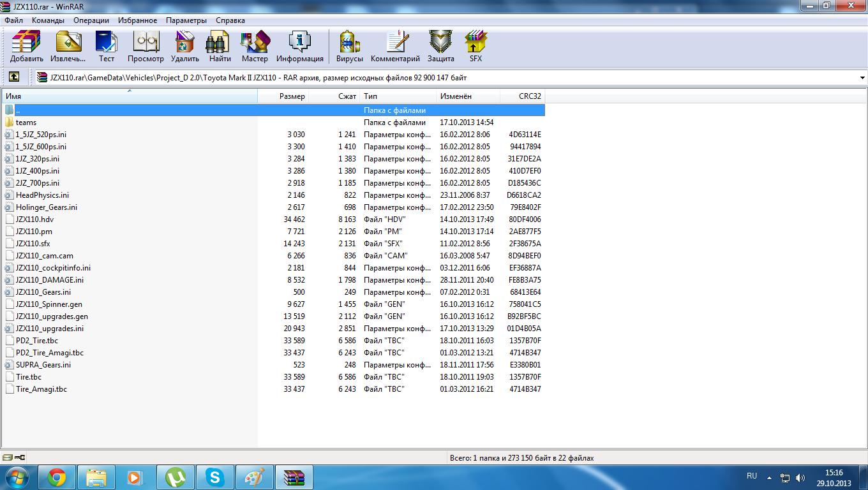Open the media player taskbar icon
This screenshot has width=868, height=490.
tap(134, 477)
